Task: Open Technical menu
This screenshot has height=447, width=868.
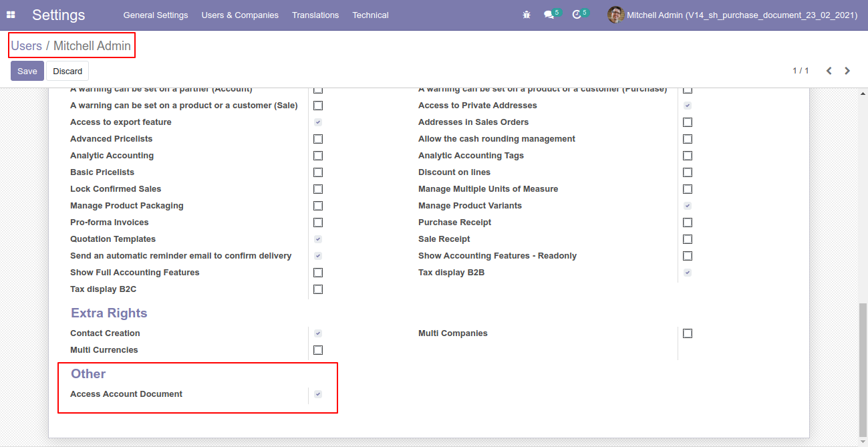Action: coord(371,15)
